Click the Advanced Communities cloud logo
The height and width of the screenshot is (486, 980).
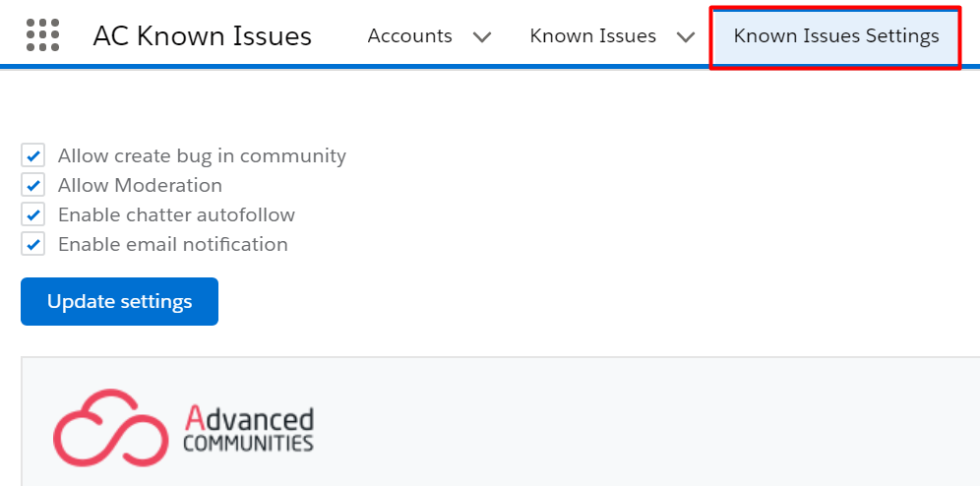click(110, 428)
